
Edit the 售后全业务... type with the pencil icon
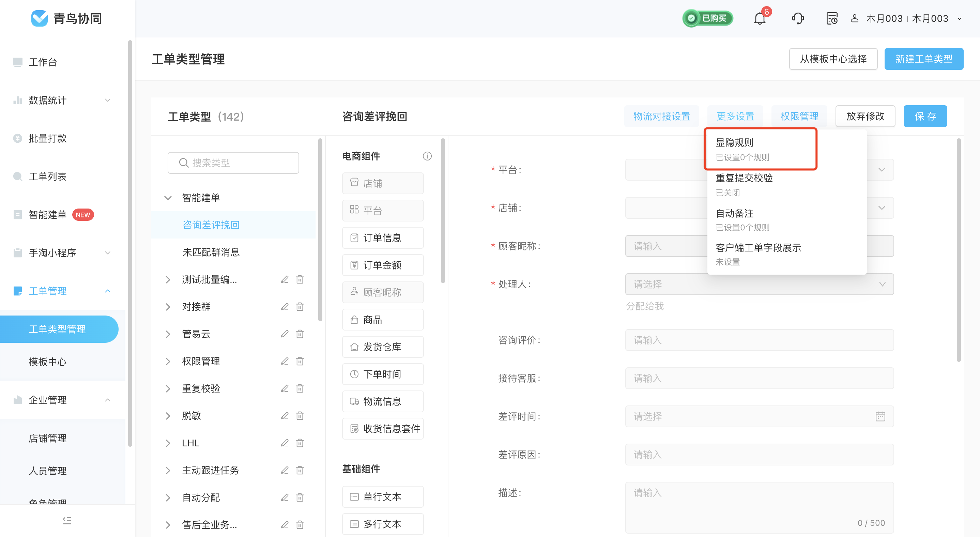pos(285,525)
